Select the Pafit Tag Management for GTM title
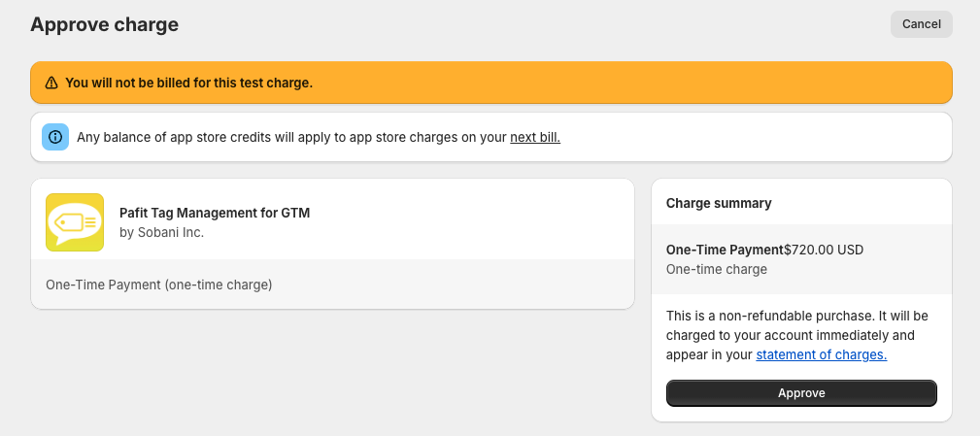 click(215, 213)
